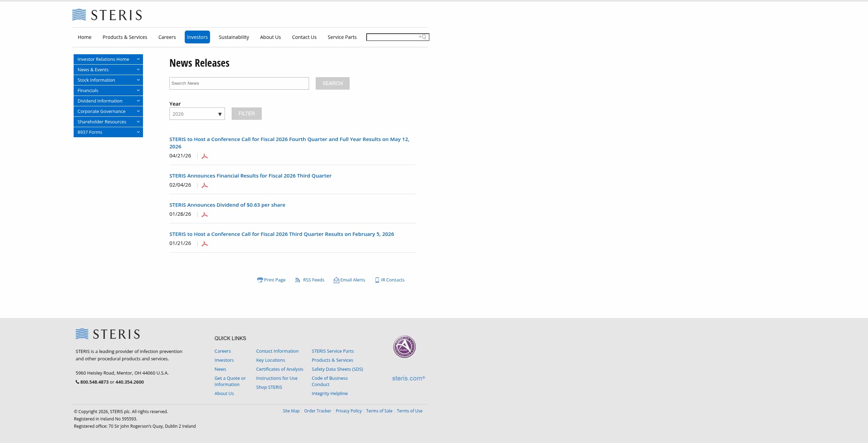The image size is (868, 443).
Task: Open Privacy Policy in the footer
Action: click(349, 411)
